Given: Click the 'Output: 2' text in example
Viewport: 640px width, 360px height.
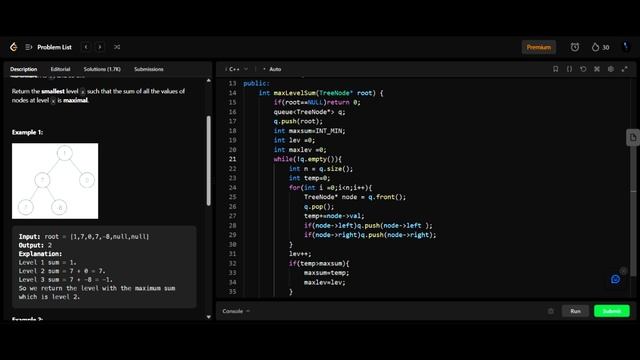Looking at the screenshot, I should click(35, 245).
